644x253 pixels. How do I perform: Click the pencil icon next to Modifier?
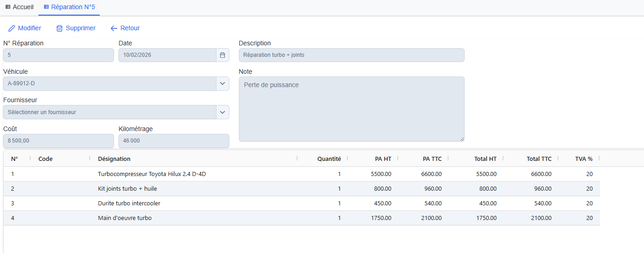(12, 28)
